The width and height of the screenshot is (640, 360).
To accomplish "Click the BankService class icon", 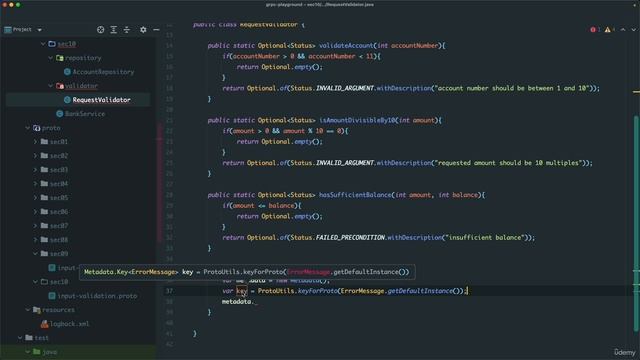I will click(60, 113).
